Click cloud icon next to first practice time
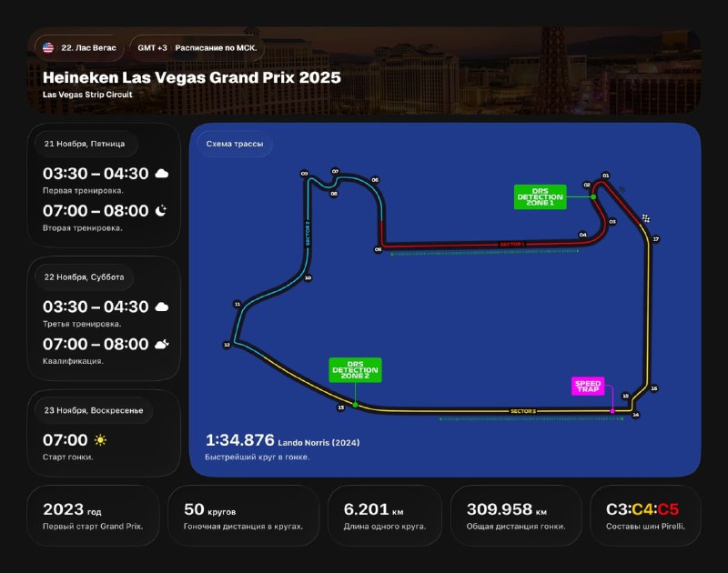The width and height of the screenshot is (728, 573). coord(162,174)
